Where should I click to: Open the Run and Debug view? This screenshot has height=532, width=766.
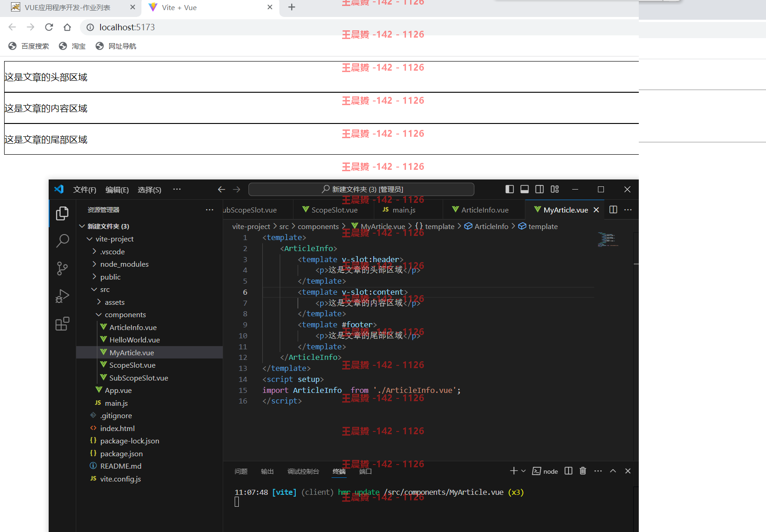[x=62, y=296]
